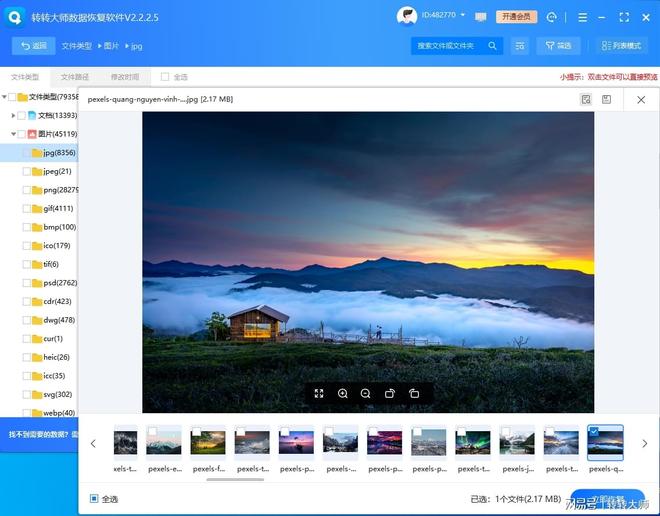Check the 文档(13393) checkbox
This screenshot has width=660, height=516.
coord(21,115)
